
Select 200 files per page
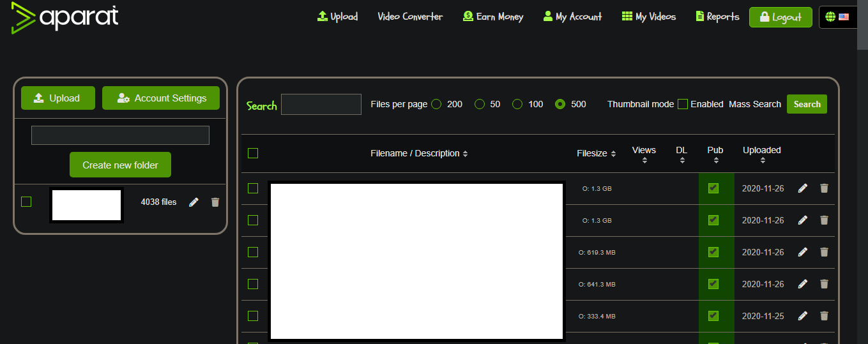[437, 104]
